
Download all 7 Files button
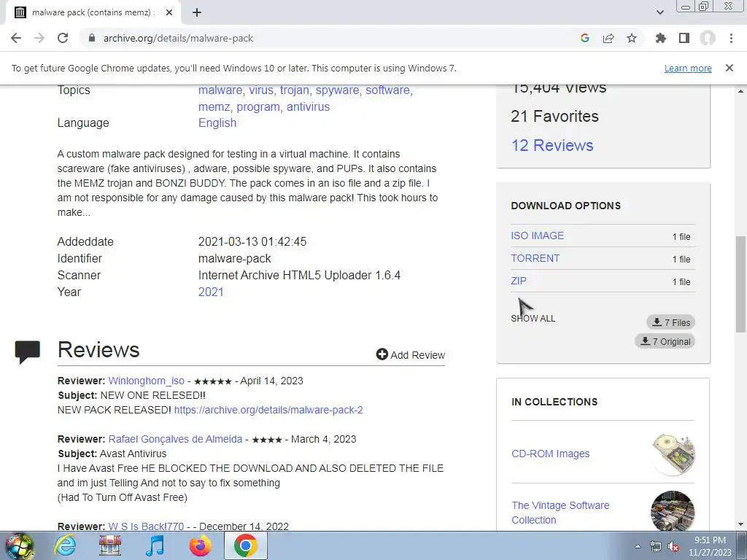(671, 322)
